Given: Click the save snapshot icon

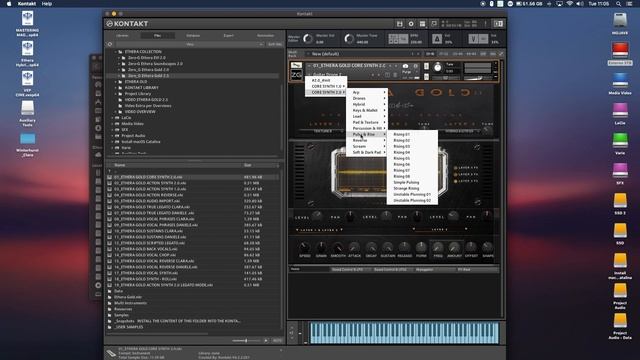Looking at the screenshot, I should [387, 75].
